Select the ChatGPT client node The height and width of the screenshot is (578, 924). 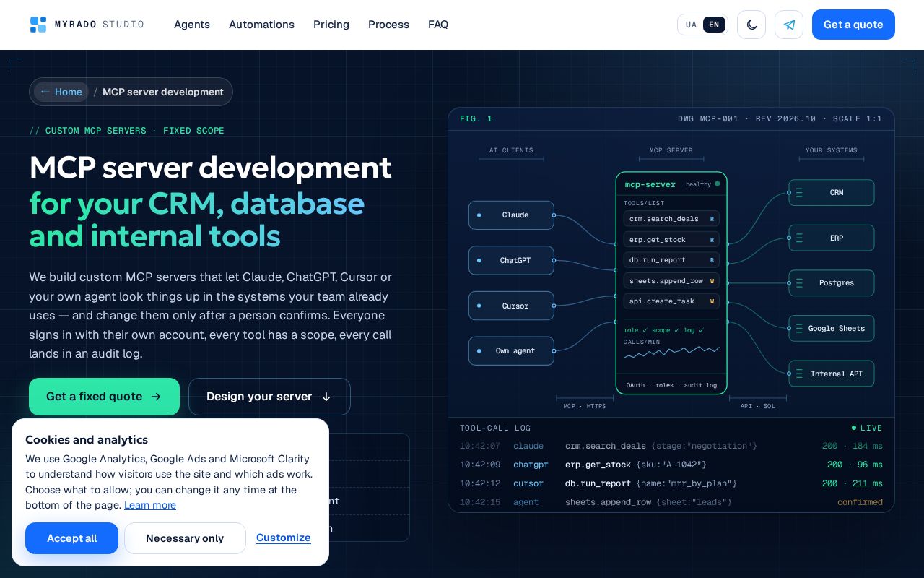coord(511,260)
